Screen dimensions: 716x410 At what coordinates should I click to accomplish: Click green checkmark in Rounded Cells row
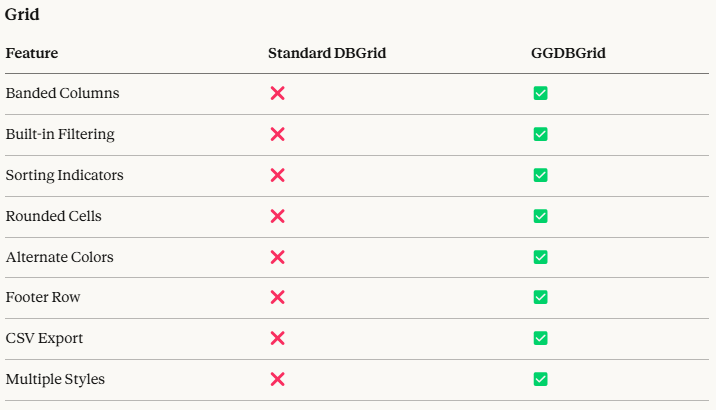[x=540, y=216]
